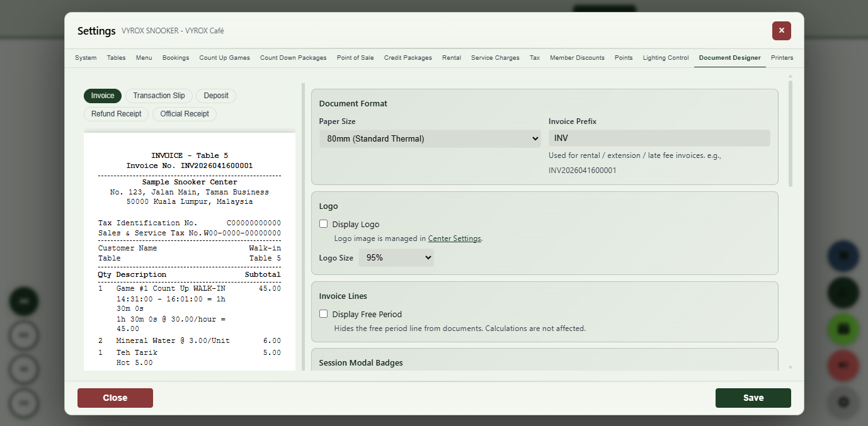Click "Invoice No. INV2026041600001" in the preview
868x426 pixels.
pos(190,166)
